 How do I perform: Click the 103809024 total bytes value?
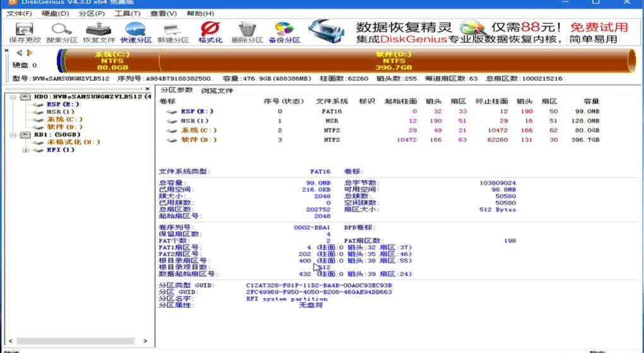coord(498,183)
